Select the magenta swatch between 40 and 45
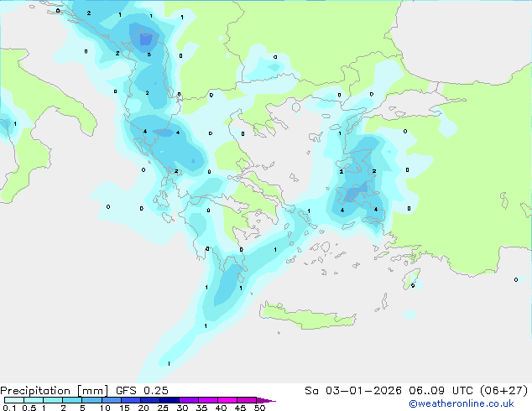 (x=227, y=400)
